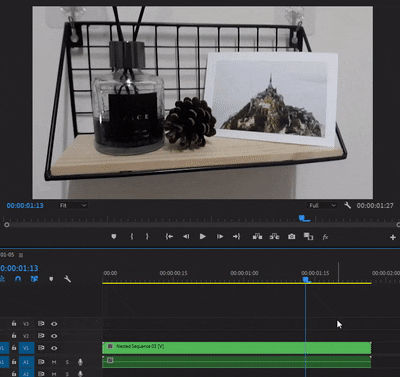Solo audio track A1
The height and width of the screenshot is (377, 400).
[67, 362]
